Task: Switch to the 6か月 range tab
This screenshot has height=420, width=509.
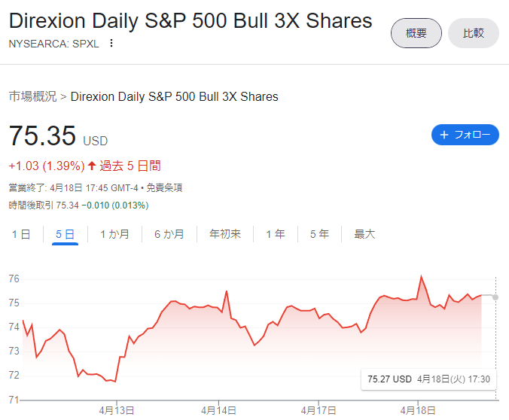Action: tap(169, 234)
